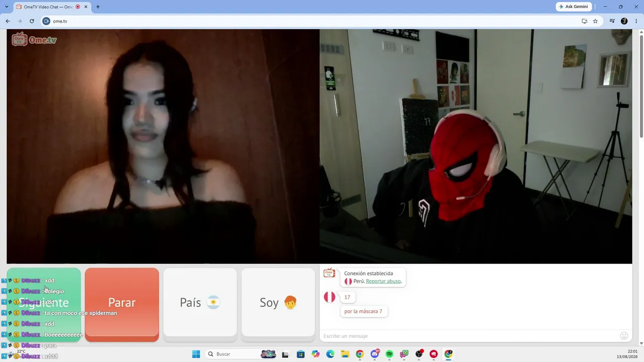Image resolution: width=644 pixels, height=362 pixels.
Task: Select the OmeTV Video Chat tab
Action: click(49, 7)
